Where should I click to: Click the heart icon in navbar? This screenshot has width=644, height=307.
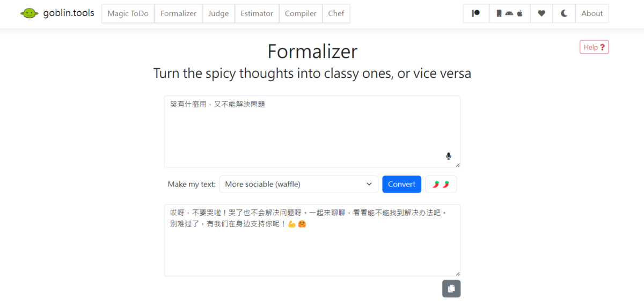click(541, 13)
